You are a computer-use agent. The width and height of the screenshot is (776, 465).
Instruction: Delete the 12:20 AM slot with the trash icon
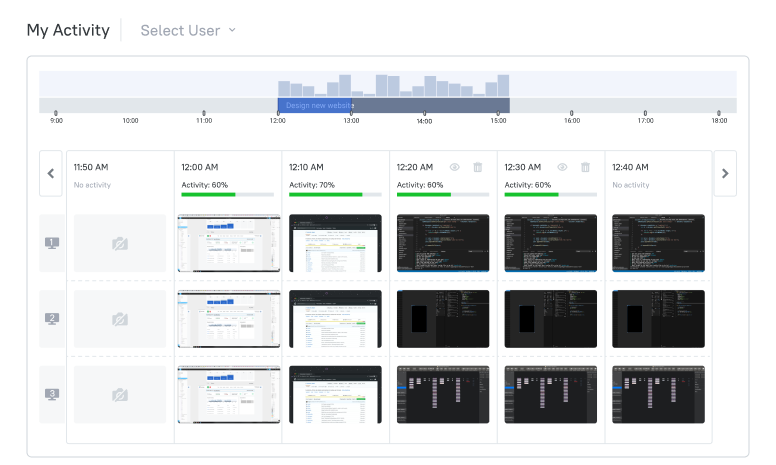click(478, 167)
